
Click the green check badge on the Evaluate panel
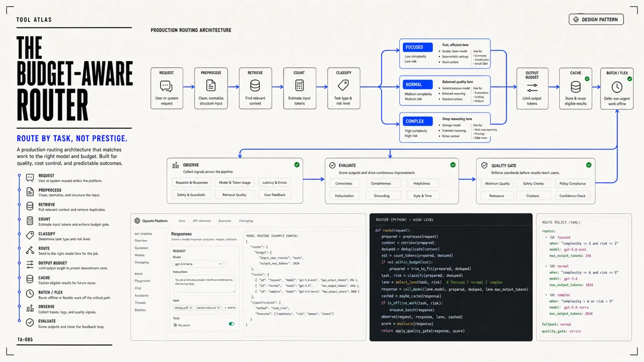click(453, 165)
